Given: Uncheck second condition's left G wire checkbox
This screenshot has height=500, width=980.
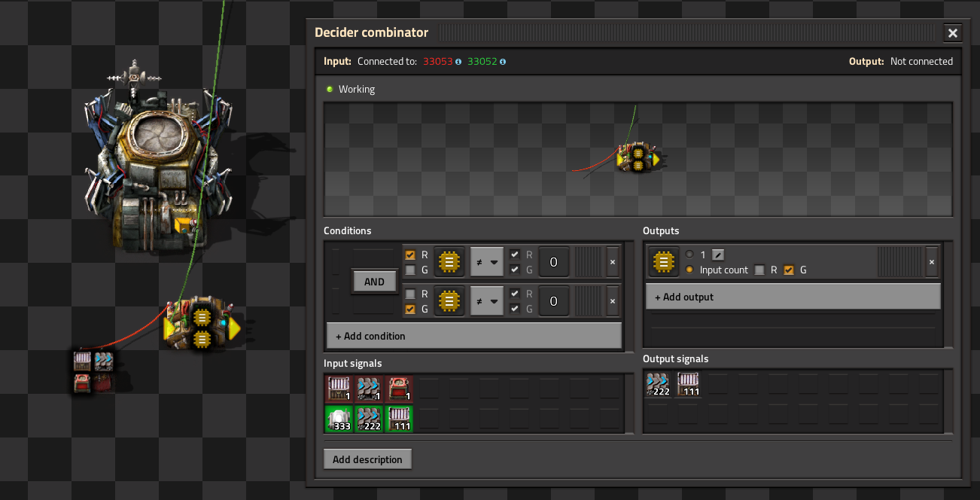Looking at the screenshot, I should point(410,309).
